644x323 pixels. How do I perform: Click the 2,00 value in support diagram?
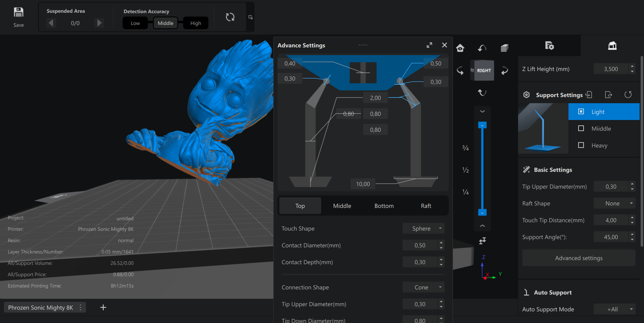pyautogui.click(x=375, y=98)
